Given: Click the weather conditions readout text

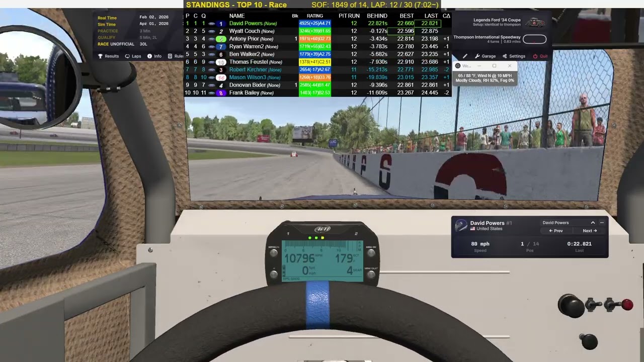Looking at the screenshot, I should [485, 78].
